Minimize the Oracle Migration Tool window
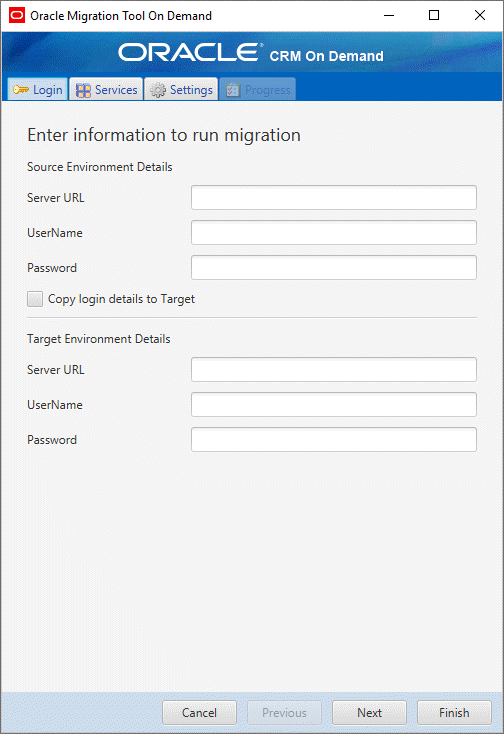 pos(389,15)
